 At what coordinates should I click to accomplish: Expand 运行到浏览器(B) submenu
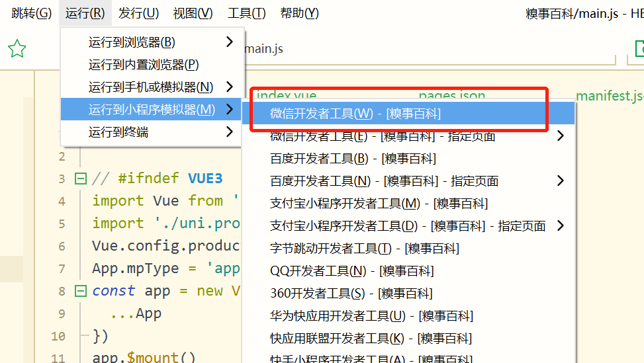[x=152, y=42]
